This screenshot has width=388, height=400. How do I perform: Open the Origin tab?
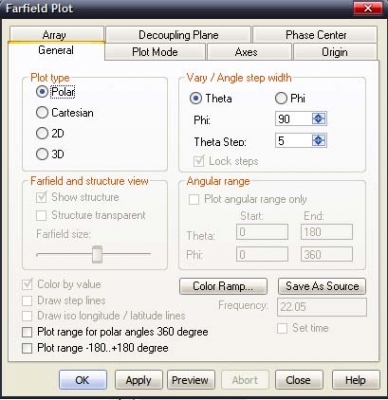[335, 52]
